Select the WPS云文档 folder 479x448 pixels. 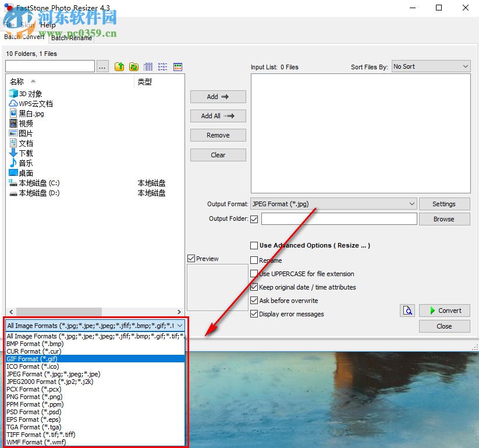31,104
